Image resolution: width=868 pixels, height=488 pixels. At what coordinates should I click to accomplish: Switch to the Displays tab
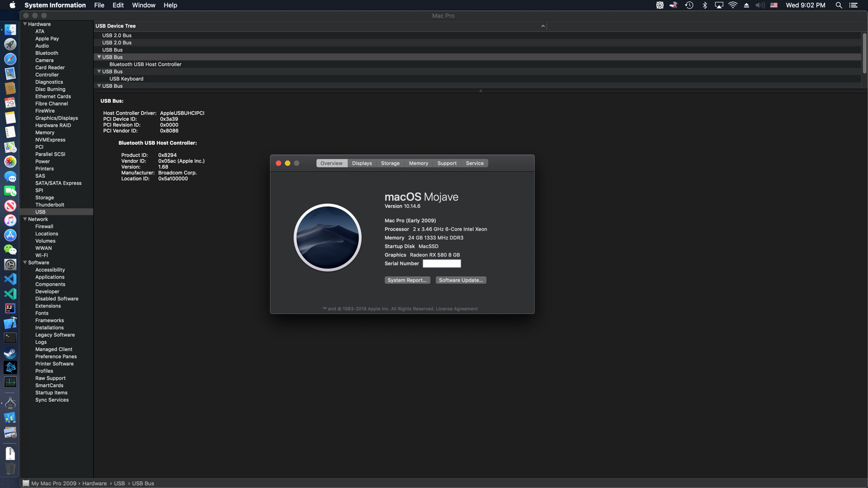pos(362,163)
